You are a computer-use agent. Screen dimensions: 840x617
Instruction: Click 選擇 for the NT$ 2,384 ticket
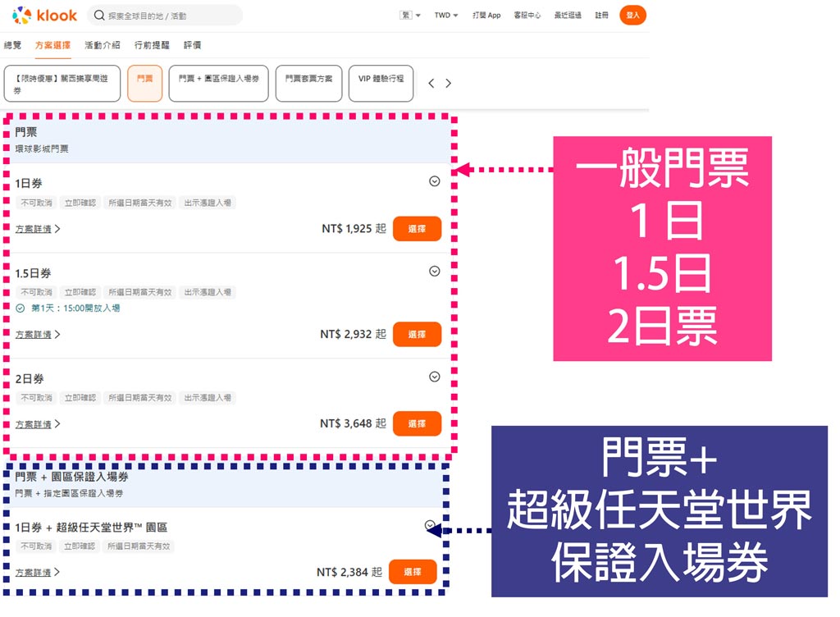click(413, 572)
